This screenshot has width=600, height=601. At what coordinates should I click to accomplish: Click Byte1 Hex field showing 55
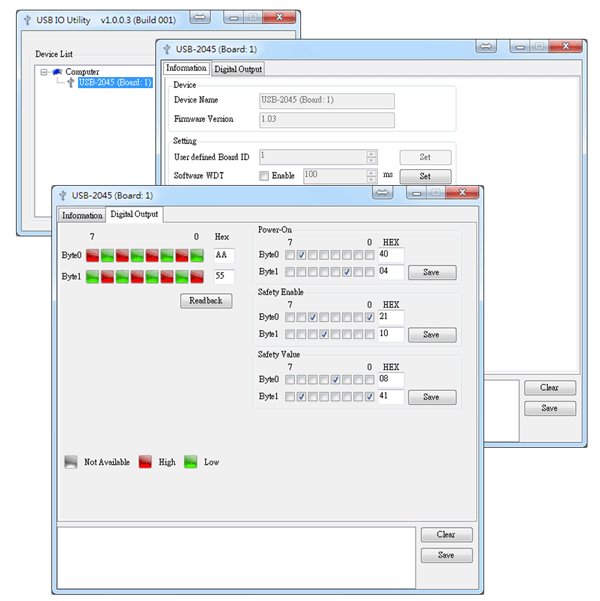pos(224,276)
